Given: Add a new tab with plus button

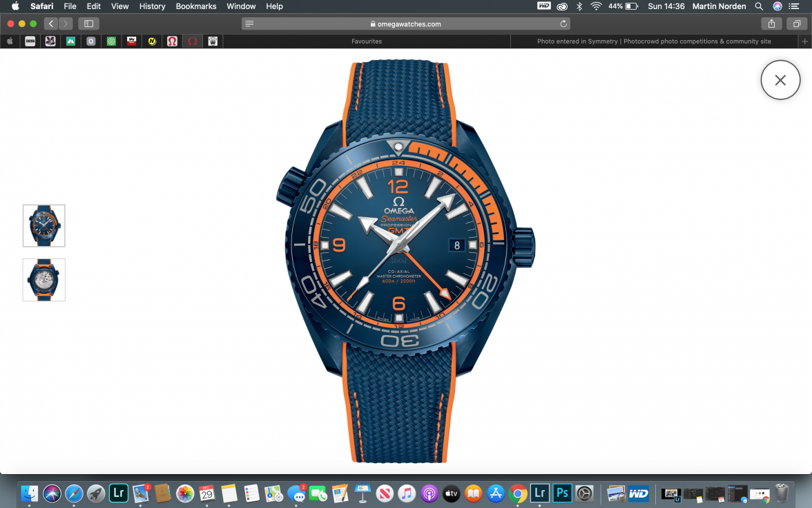Looking at the screenshot, I should pos(804,41).
